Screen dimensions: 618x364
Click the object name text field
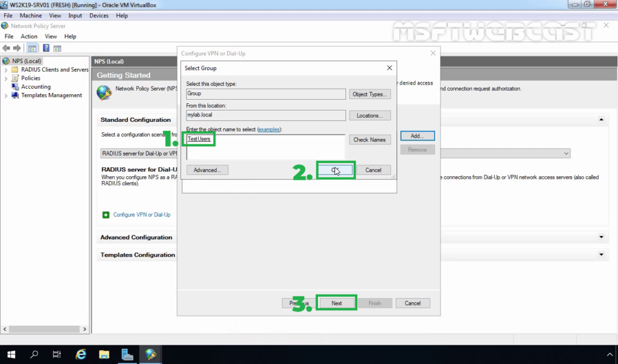[266, 147]
